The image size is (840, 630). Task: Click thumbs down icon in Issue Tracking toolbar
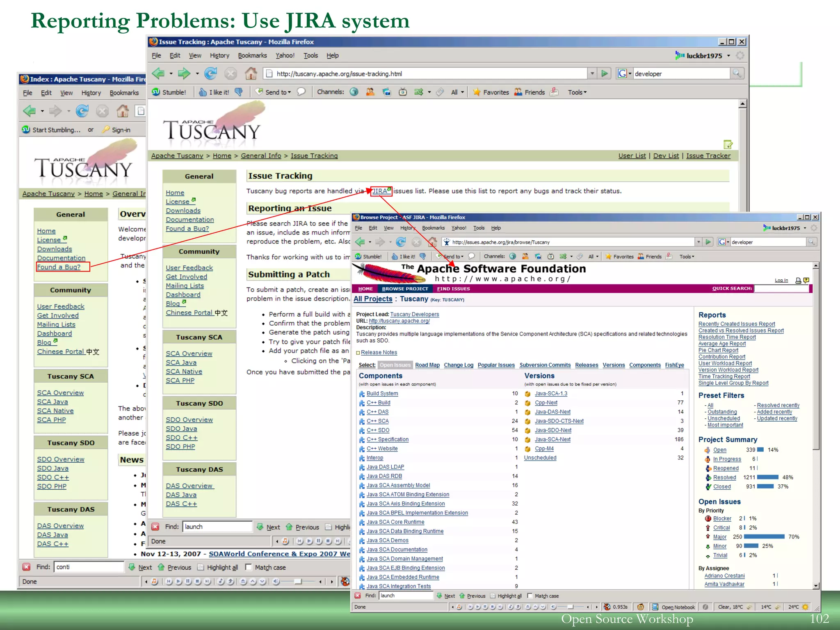(x=239, y=92)
